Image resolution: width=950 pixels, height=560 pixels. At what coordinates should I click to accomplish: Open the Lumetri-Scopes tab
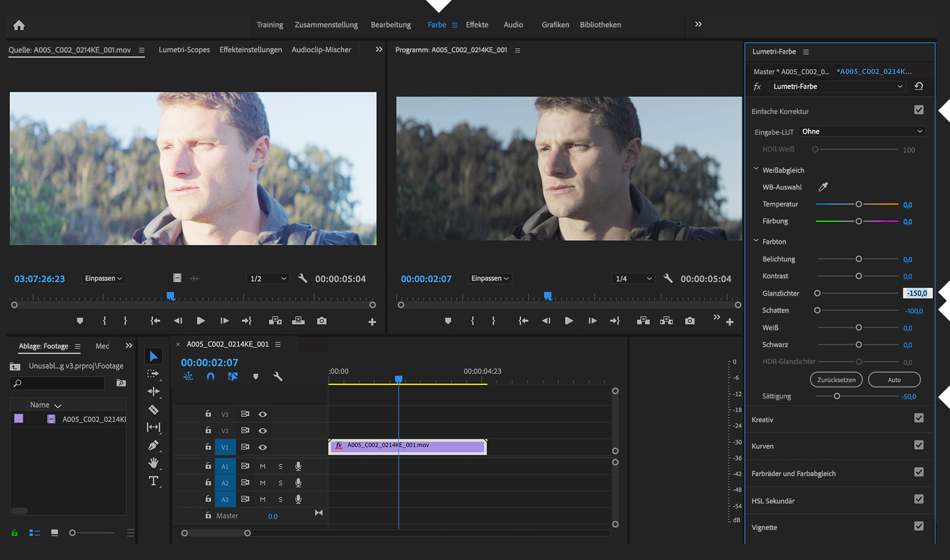click(x=184, y=49)
